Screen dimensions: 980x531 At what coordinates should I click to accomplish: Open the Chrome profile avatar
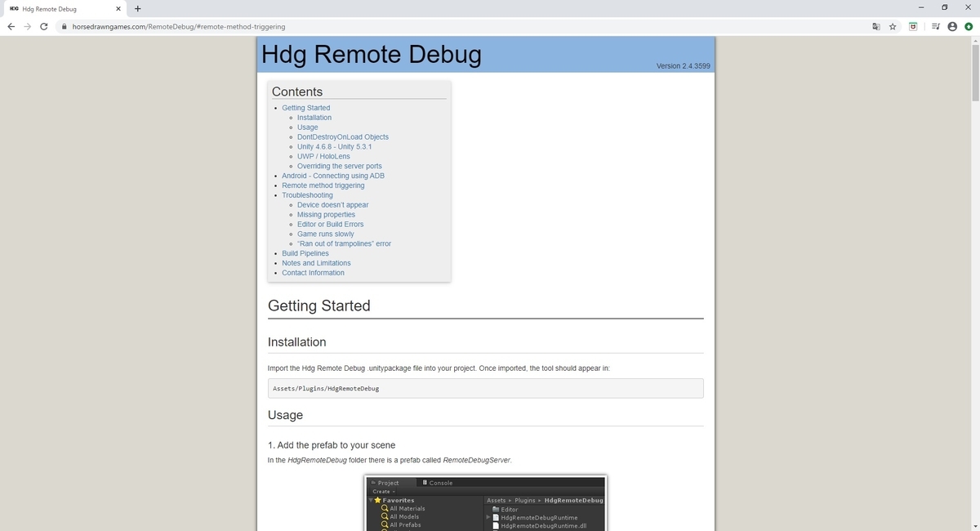coord(952,26)
